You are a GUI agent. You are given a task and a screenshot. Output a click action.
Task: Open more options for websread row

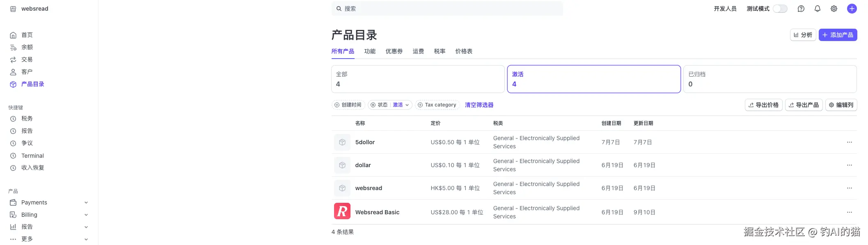[x=849, y=188]
